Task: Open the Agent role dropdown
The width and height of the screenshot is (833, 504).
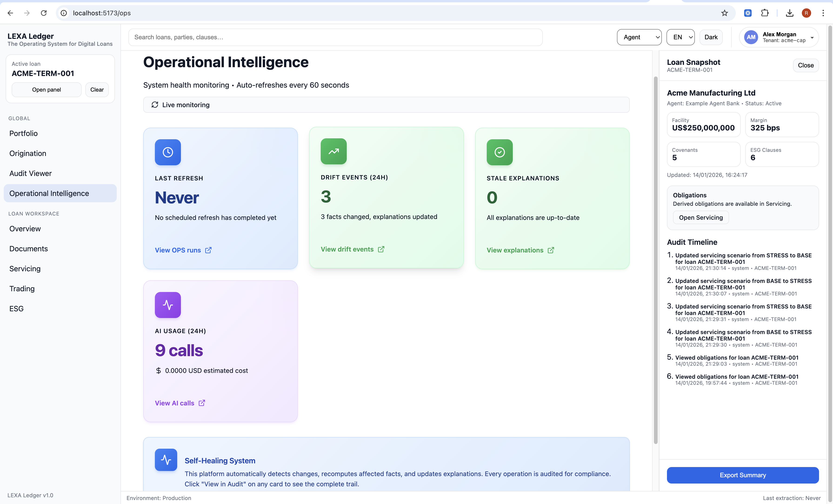Action: pos(639,37)
